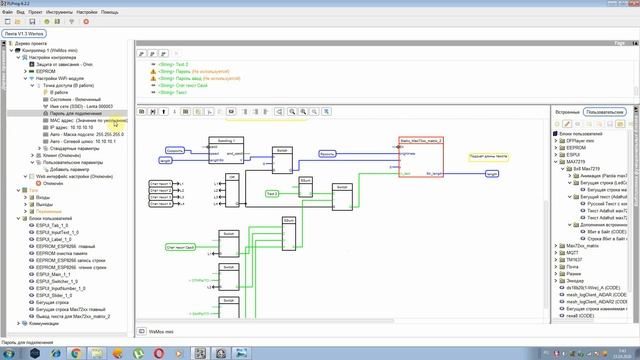Viewport: 640px width, 360px height.
Task: Select the red-outlined Max72xx_matrix block
Action: (x=421, y=157)
